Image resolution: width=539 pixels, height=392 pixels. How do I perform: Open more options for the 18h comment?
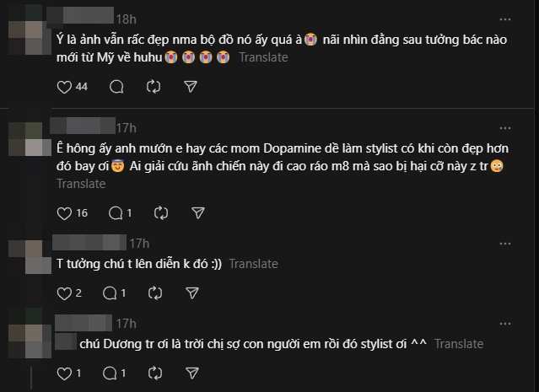pyautogui.click(x=504, y=19)
